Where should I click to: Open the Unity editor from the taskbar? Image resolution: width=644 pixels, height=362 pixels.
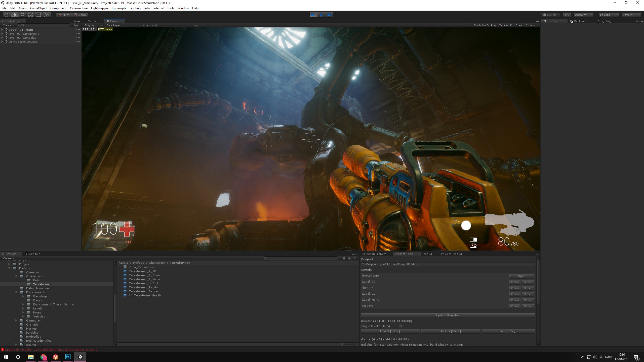pos(80,357)
